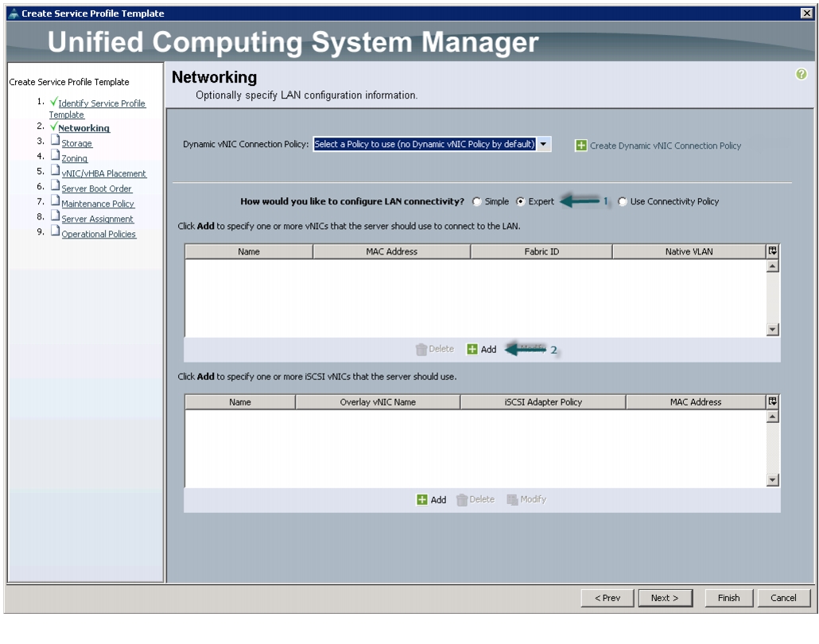819x644 pixels.
Task: Click the Finish button
Action: (728, 598)
